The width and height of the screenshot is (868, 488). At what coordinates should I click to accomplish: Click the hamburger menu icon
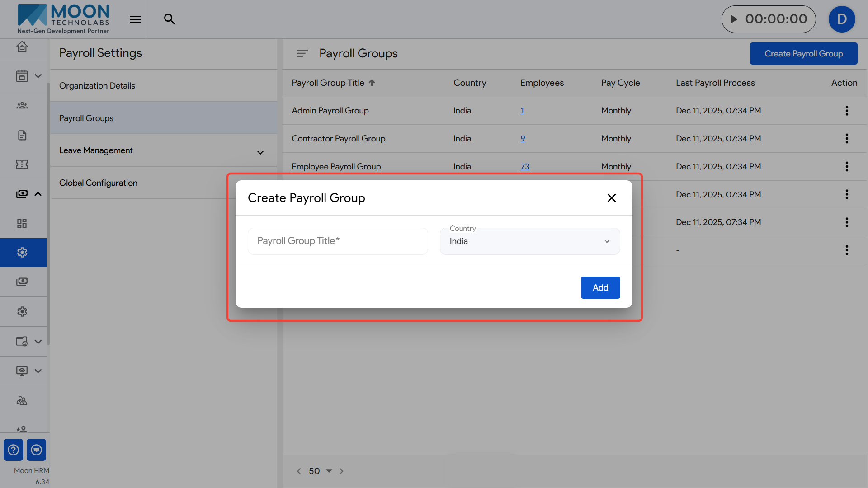(135, 19)
